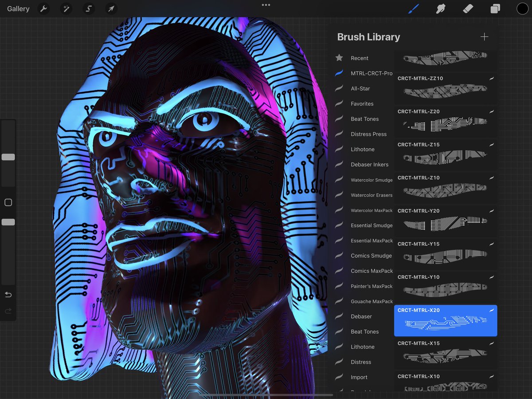Screen dimensions: 532x399
Task: Open the Favorites brush set
Action: (362, 103)
